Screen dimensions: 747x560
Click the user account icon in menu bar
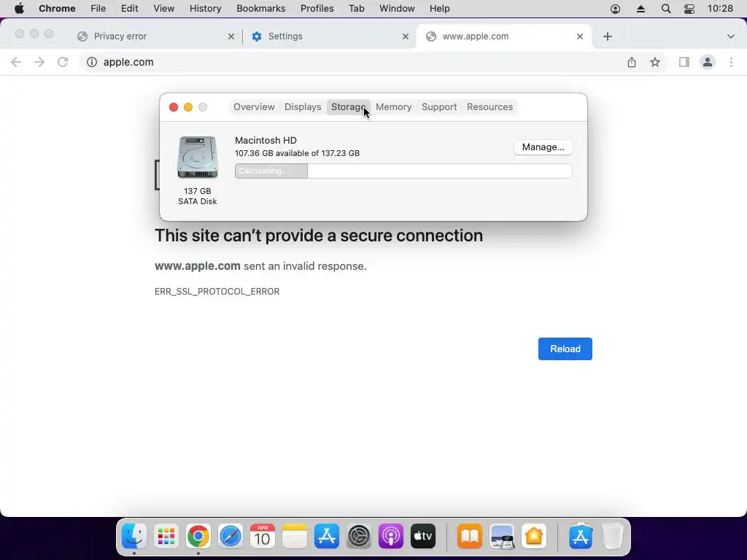pyautogui.click(x=615, y=9)
